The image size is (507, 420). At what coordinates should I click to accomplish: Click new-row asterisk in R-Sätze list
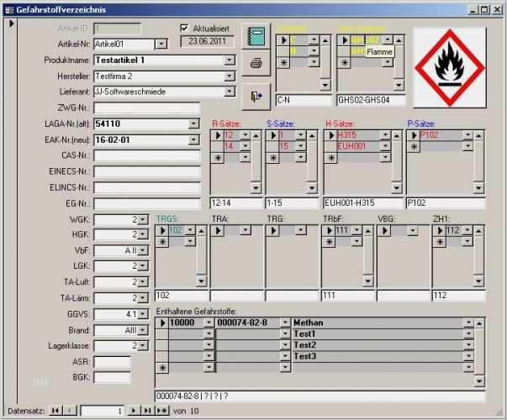point(217,158)
